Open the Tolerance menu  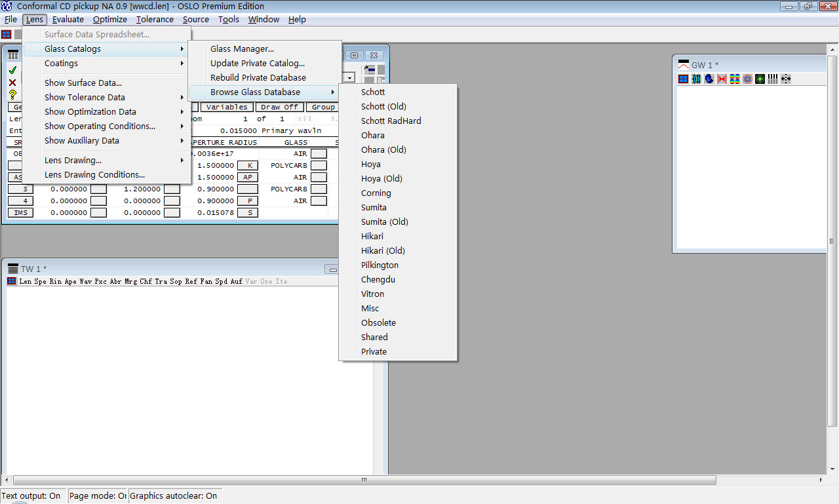coord(155,20)
